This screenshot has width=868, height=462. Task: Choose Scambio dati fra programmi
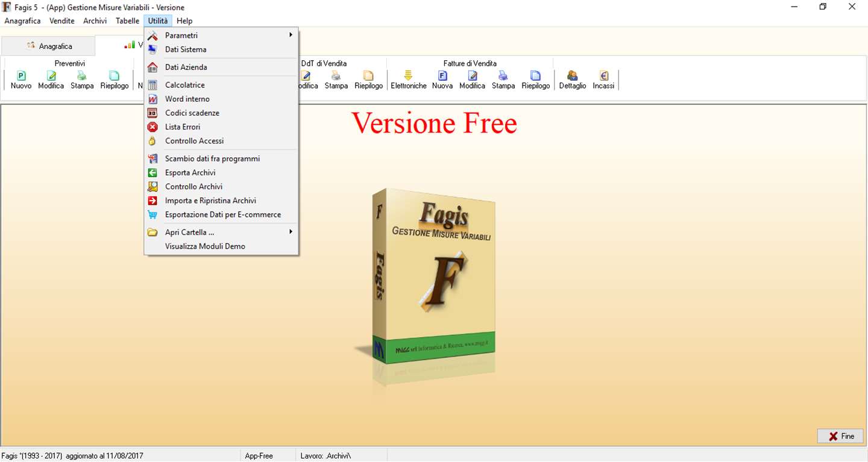click(x=221, y=158)
